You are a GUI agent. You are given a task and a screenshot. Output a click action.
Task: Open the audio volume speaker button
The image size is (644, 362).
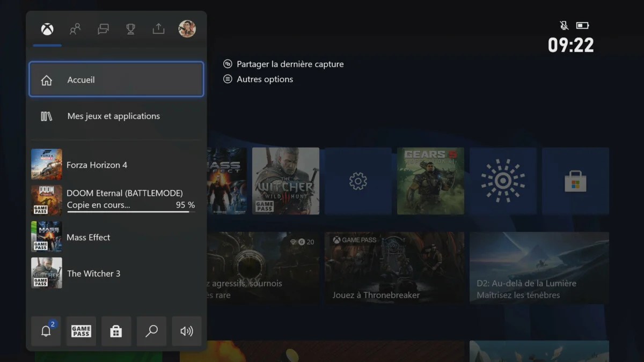tap(186, 331)
